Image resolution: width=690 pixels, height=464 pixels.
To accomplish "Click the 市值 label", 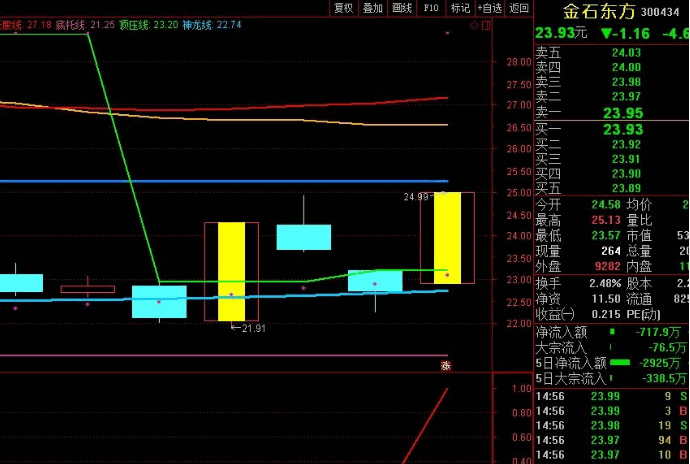I will [x=639, y=236].
